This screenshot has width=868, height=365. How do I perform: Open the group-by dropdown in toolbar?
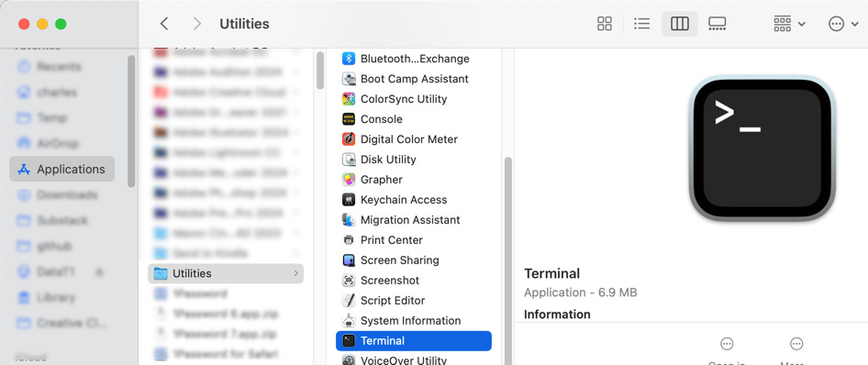[789, 24]
